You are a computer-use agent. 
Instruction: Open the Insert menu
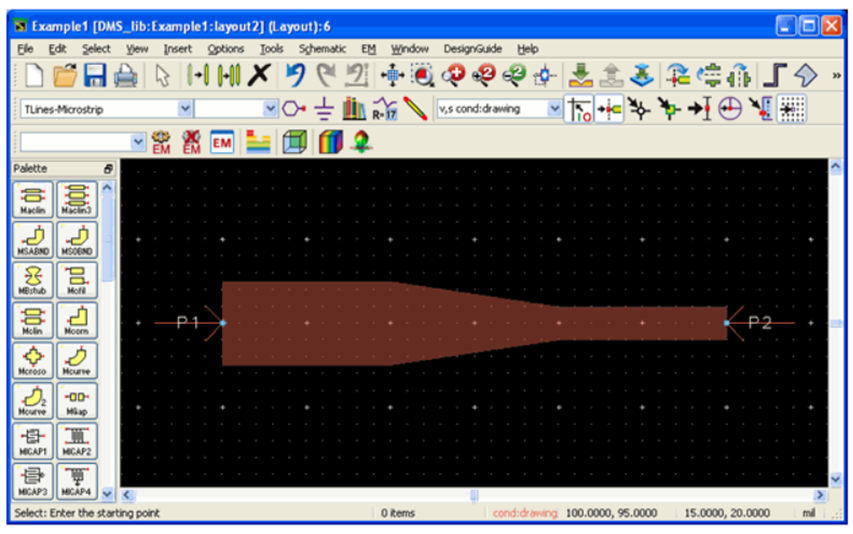[178, 49]
